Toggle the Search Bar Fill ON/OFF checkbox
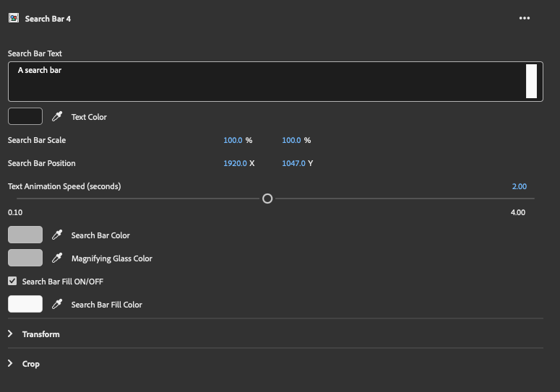560x392 pixels. point(12,281)
